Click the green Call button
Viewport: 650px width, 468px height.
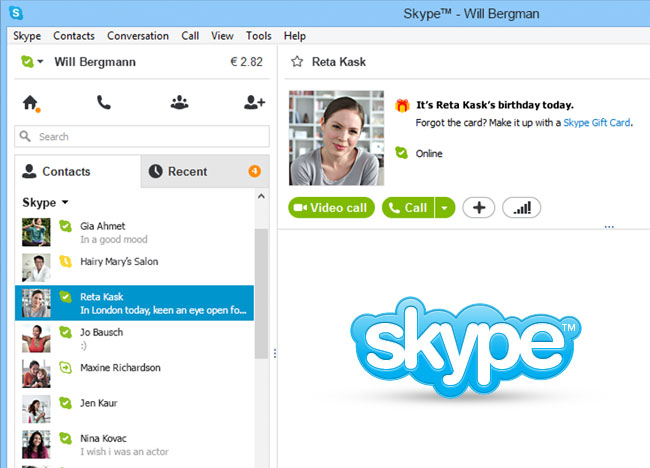(408, 208)
